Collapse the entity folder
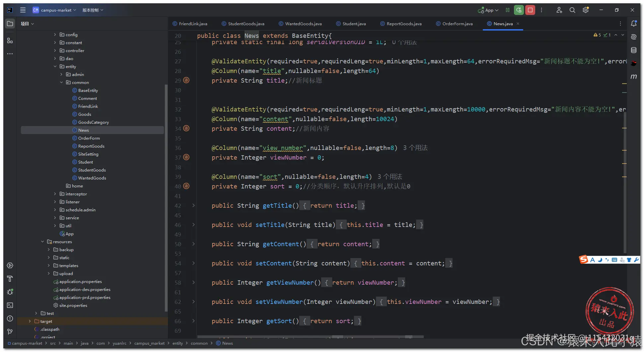Screen dimensions: 644x352 pyautogui.click(x=55, y=66)
